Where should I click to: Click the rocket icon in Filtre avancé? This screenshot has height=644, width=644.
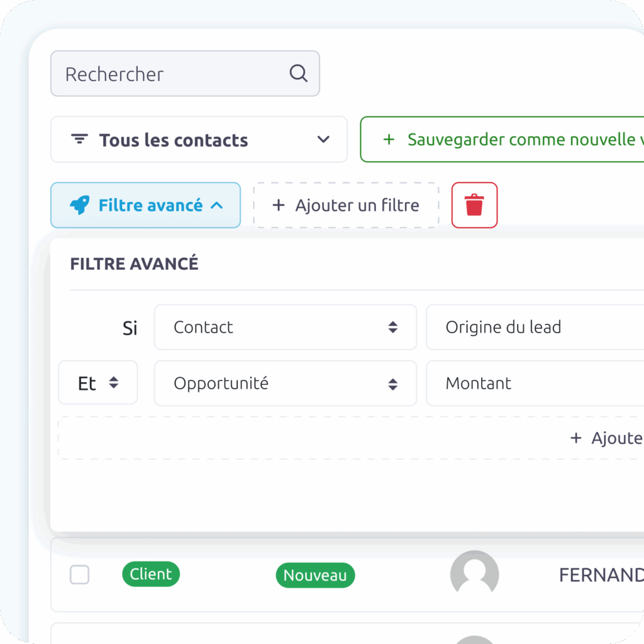(x=79, y=205)
